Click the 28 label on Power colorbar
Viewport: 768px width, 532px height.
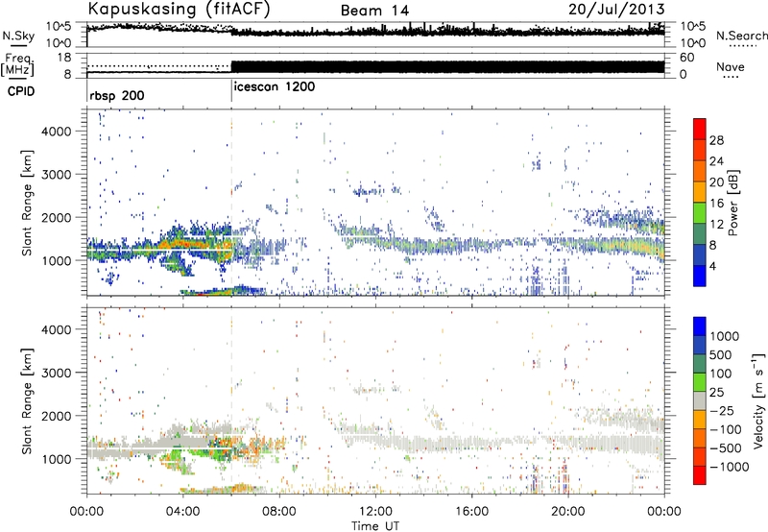[716, 140]
